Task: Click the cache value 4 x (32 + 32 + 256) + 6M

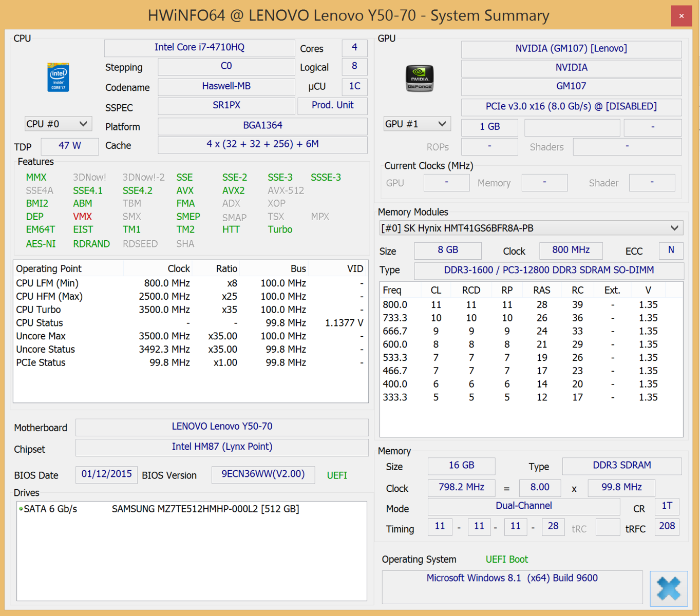Action: pyautogui.click(x=262, y=145)
